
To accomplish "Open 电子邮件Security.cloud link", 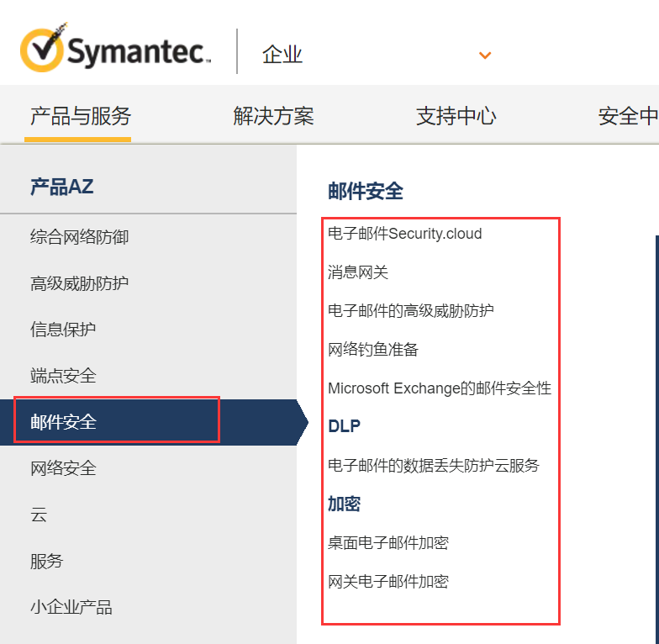I will (x=405, y=234).
